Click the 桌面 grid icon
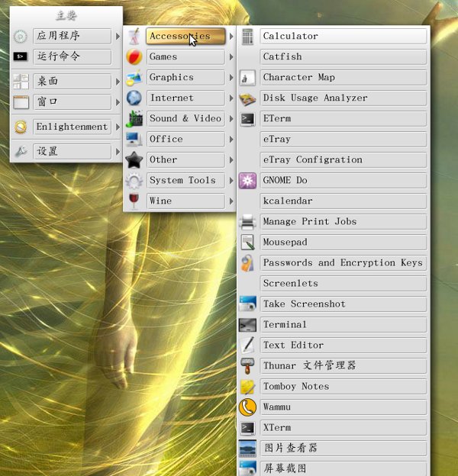This screenshot has width=458, height=476. (21, 82)
